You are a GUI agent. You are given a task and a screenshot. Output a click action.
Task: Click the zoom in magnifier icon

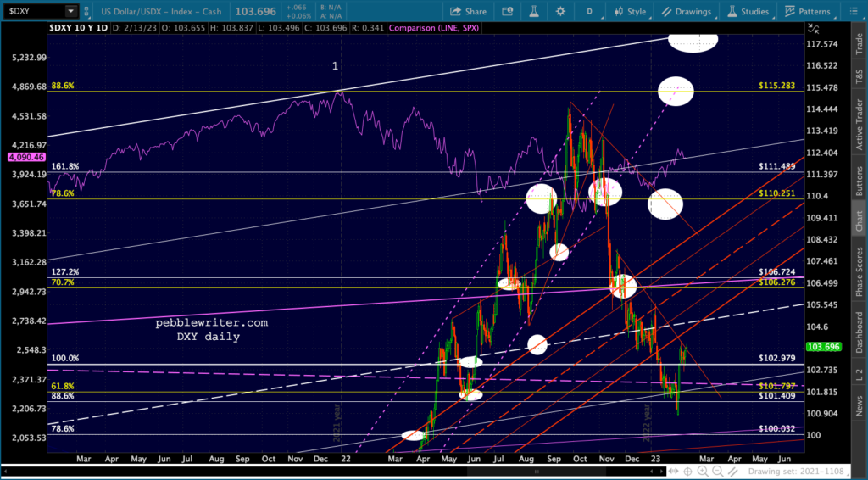(703, 472)
